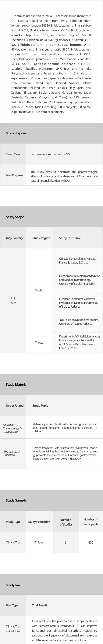This screenshot has width=103, height=644.
Task: Click the Trieste region cell
Action: [x=39, y=342]
